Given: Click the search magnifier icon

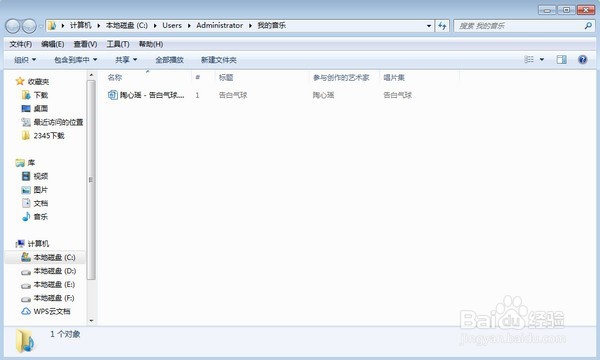Looking at the screenshot, I should coord(588,26).
